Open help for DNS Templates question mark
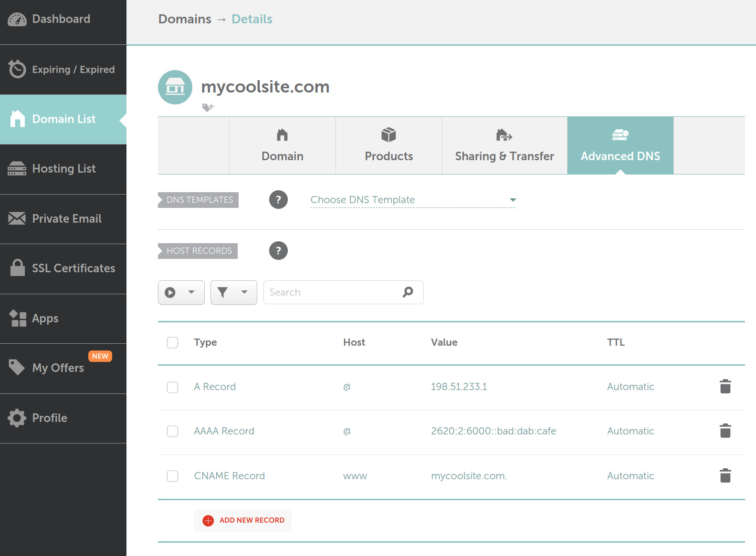This screenshot has width=756, height=556. pos(278,199)
